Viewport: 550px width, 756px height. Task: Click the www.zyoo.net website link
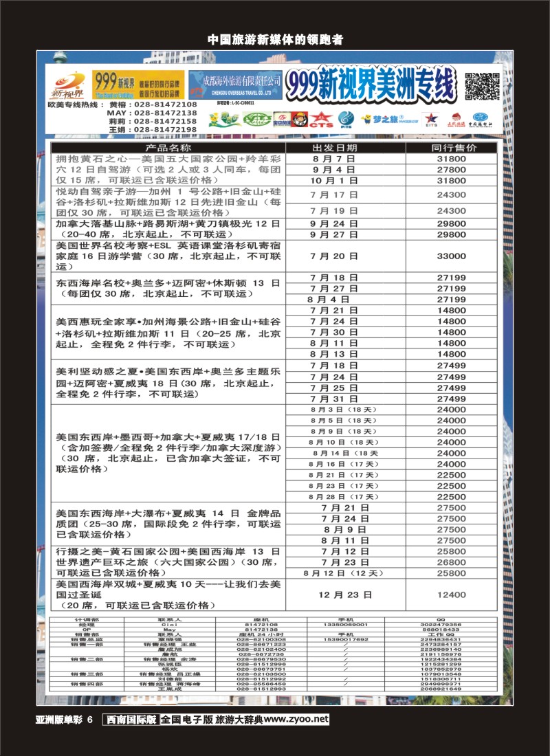pyautogui.click(x=296, y=720)
